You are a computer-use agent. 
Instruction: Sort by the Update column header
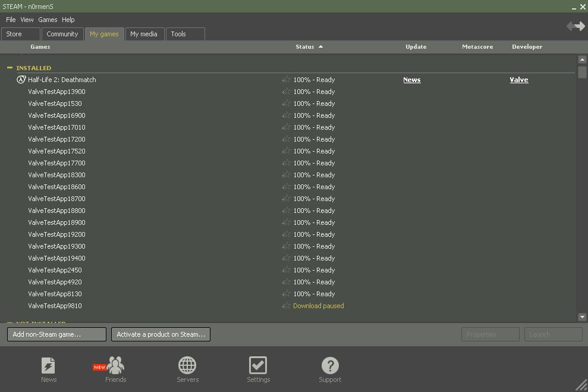(416, 47)
